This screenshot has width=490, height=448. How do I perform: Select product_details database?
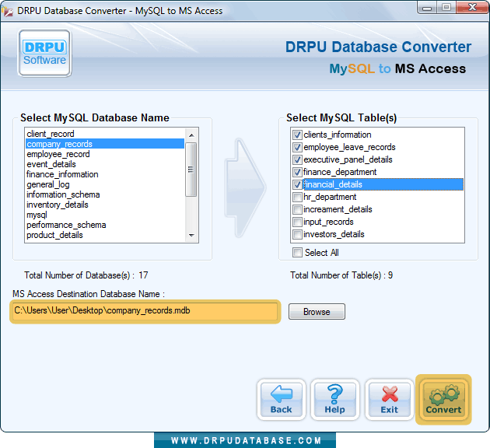pyautogui.click(x=105, y=235)
